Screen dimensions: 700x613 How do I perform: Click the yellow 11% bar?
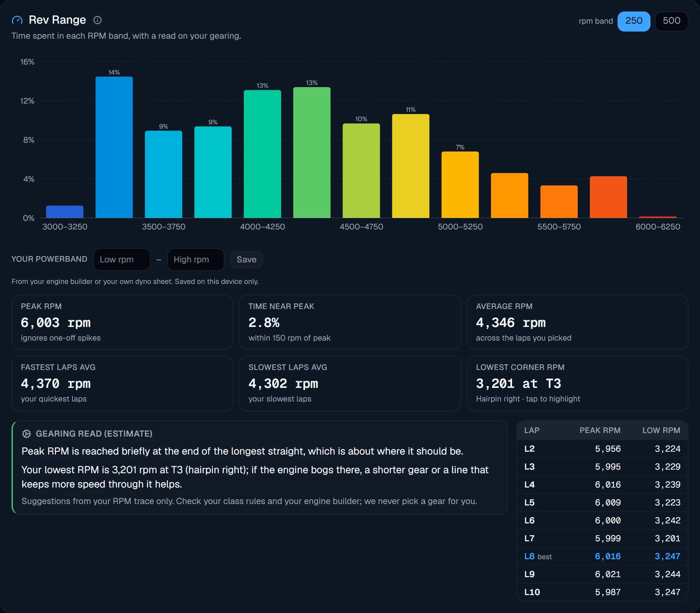pos(411,166)
